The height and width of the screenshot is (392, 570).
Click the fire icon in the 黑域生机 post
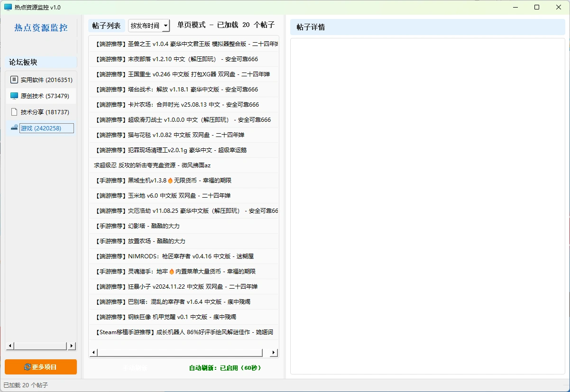tap(171, 180)
